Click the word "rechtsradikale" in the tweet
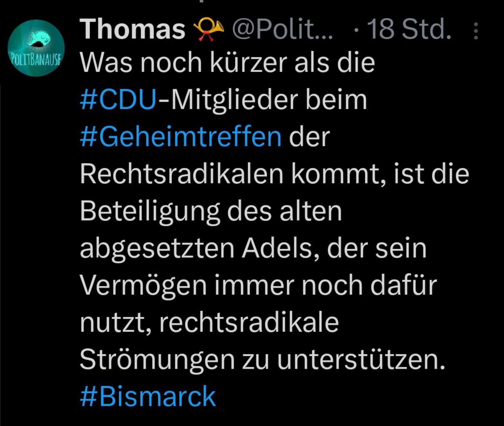The image size is (504, 426). 249,322
